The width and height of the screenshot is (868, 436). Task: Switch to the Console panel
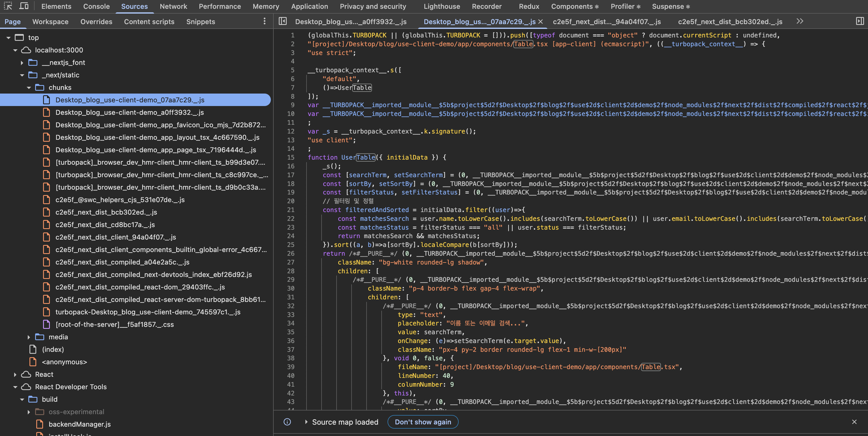(x=96, y=7)
